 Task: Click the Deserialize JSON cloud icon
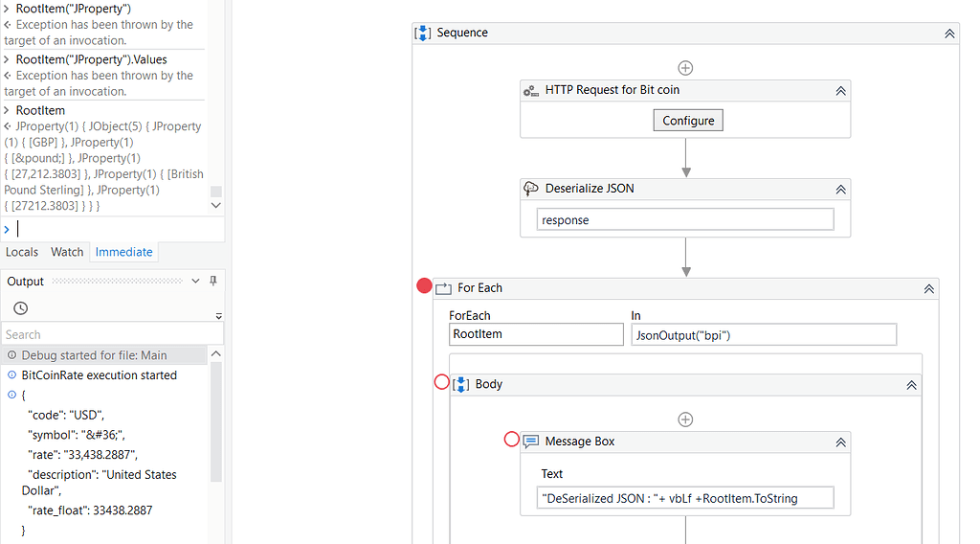pos(531,189)
